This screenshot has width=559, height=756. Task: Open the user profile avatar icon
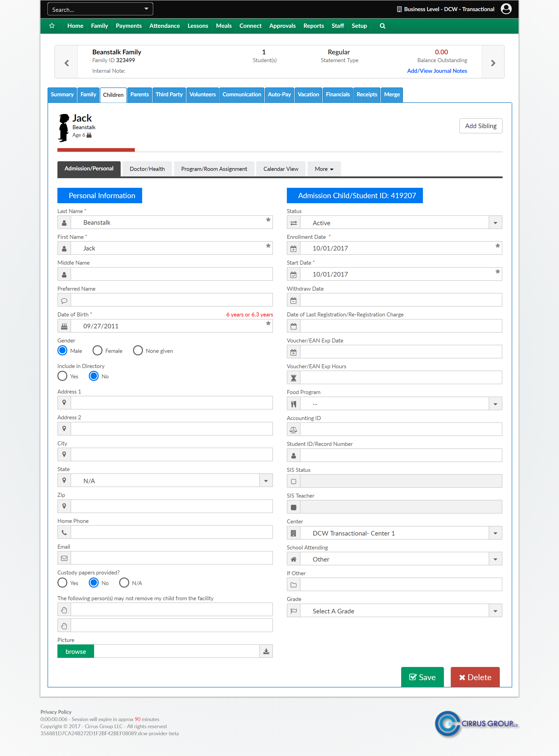(x=506, y=9)
